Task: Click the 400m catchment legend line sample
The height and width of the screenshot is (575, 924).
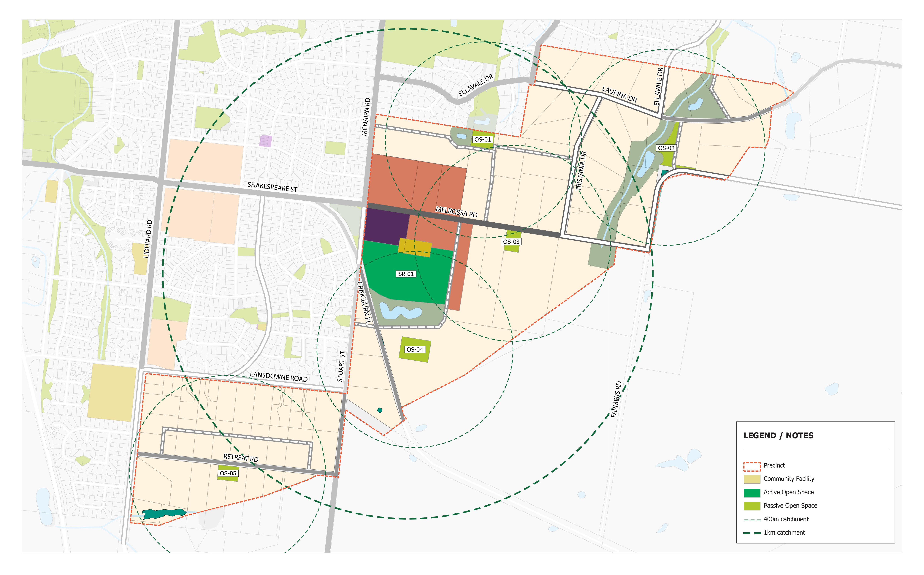Action: coord(752,519)
